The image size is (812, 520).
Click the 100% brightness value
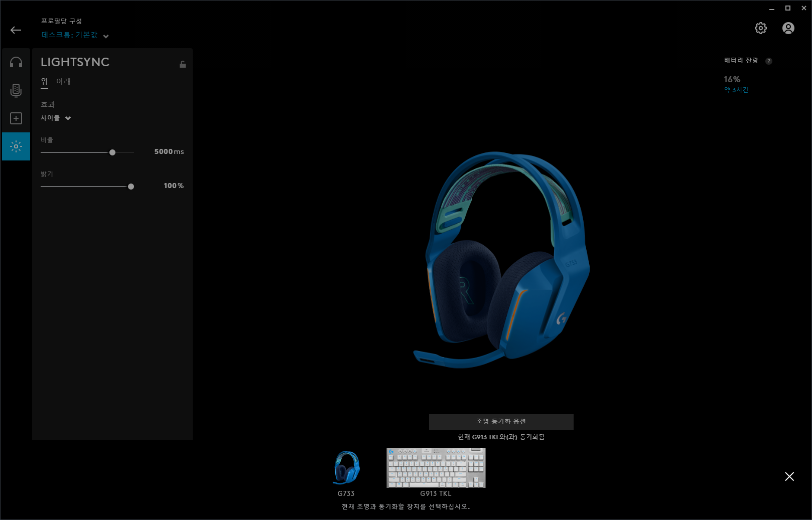pyautogui.click(x=174, y=186)
